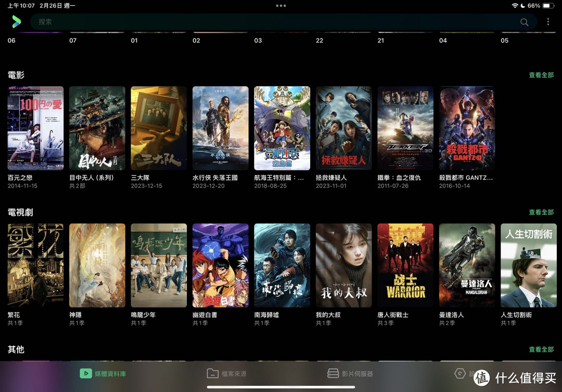Open 百元之戀 movie poster
The width and height of the screenshot is (562, 392).
[35, 128]
